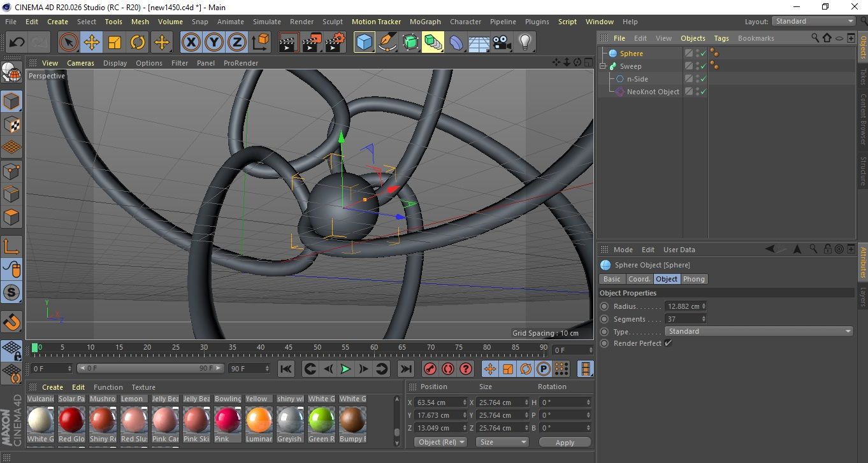Viewport: 868px width, 463px height.
Task: Toggle X axis lock
Action: coord(190,43)
